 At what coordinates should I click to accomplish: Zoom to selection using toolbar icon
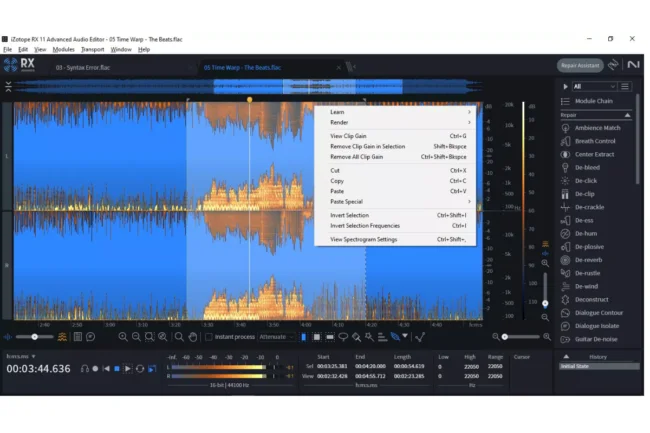(x=149, y=337)
